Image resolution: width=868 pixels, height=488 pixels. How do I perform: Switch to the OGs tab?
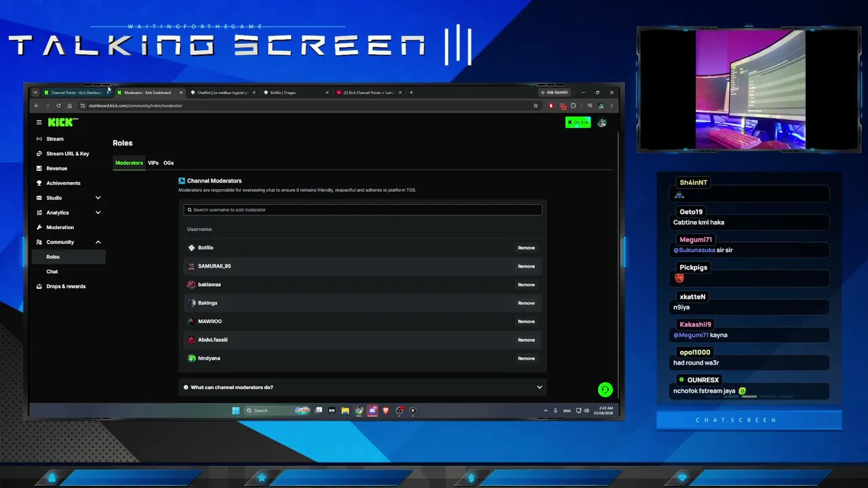[168, 163]
